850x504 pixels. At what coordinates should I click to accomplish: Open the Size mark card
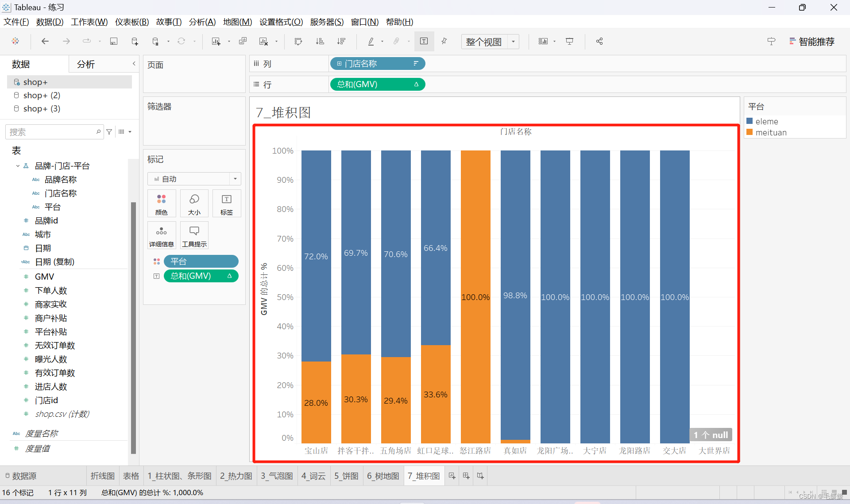coord(194,204)
